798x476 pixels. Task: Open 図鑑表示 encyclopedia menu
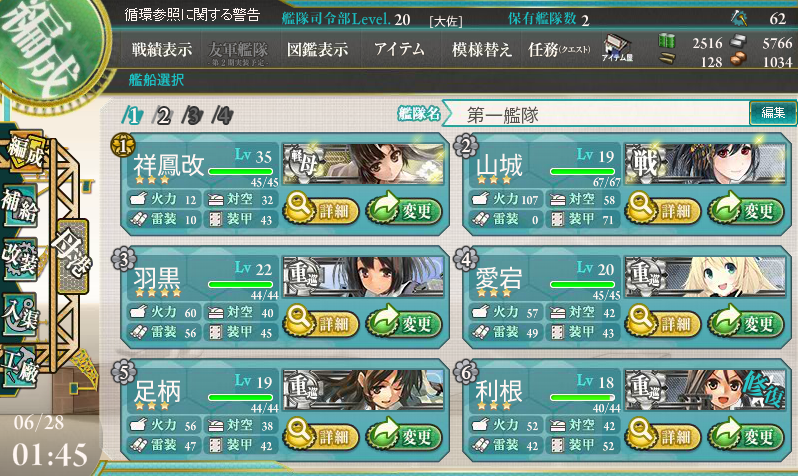[x=318, y=49]
